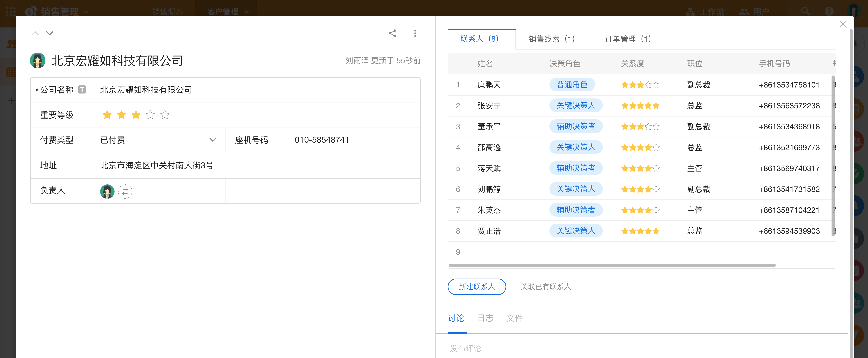
Task: Open the three-dot more options menu
Action: click(x=415, y=33)
